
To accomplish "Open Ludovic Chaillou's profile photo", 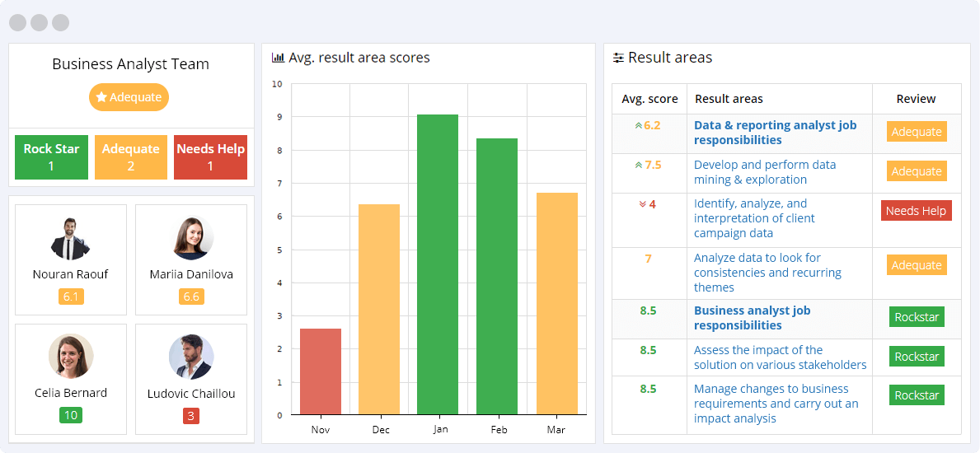I will (x=191, y=357).
